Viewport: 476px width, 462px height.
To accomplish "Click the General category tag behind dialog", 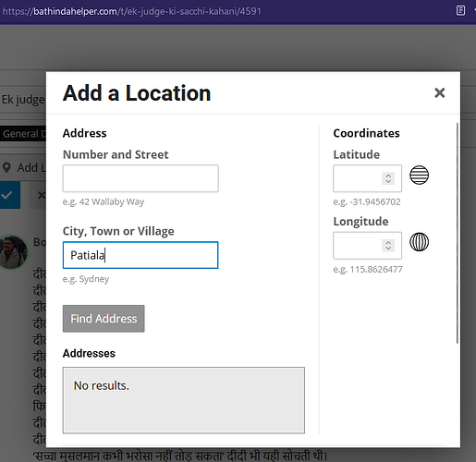I will pyautogui.click(x=23, y=134).
